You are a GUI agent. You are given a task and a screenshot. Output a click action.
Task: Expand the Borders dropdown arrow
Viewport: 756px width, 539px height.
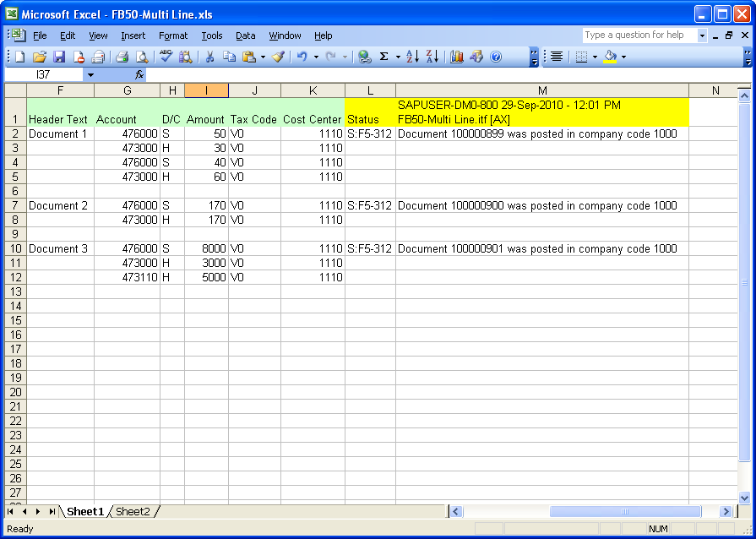(x=595, y=57)
